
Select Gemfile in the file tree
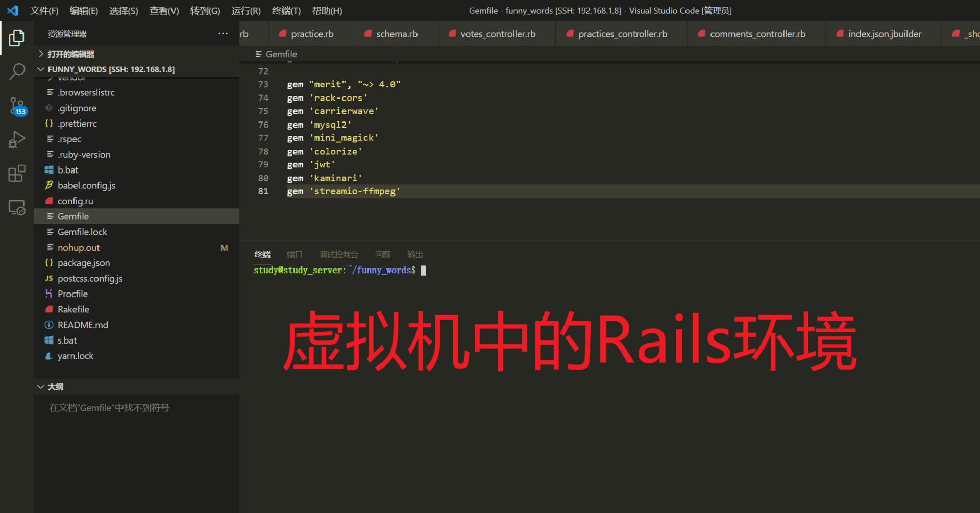[137, 216]
